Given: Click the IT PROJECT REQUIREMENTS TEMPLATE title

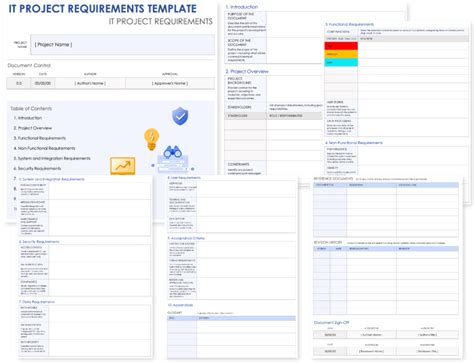Looking at the screenshot, I should click(102, 8).
